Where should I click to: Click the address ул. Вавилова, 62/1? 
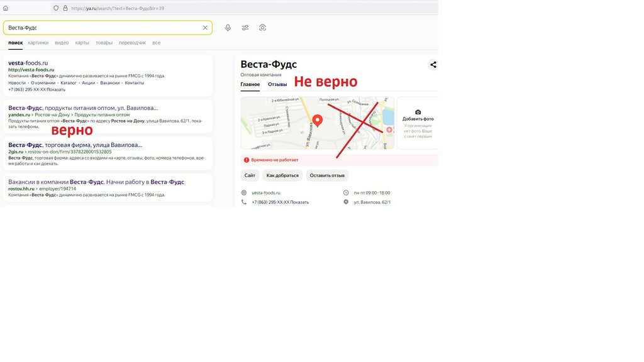tap(372, 202)
